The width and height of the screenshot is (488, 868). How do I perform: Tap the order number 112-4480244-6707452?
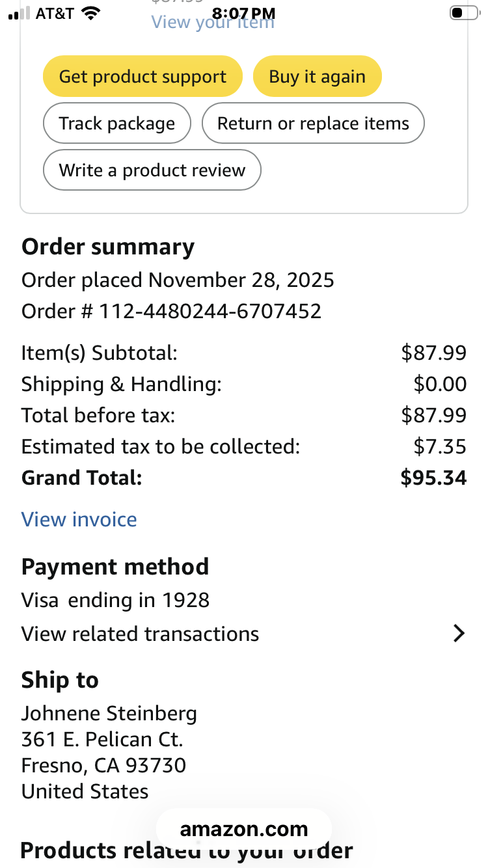[x=210, y=311]
